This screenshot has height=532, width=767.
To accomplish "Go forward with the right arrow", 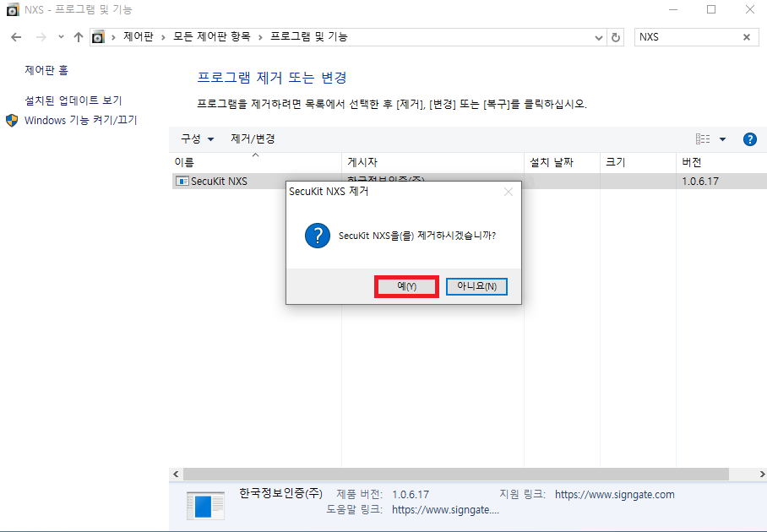I will (x=41, y=37).
